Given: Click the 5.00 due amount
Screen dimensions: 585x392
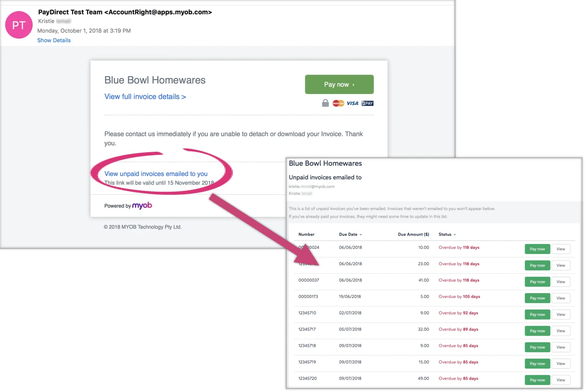Looking at the screenshot, I should pyautogui.click(x=425, y=297).
